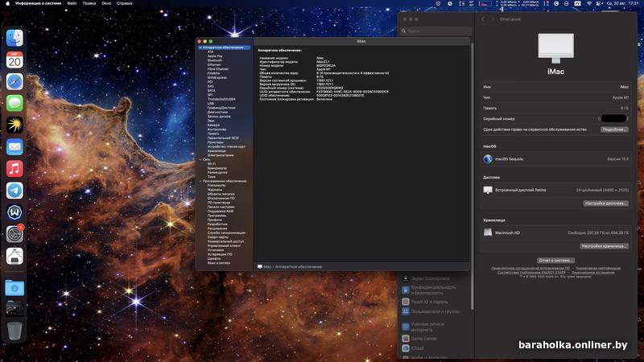Image resolution: width=644 pixels, height=362 pixels.
Task: Click the iMac icon in path bar
Action: point(259,267)
